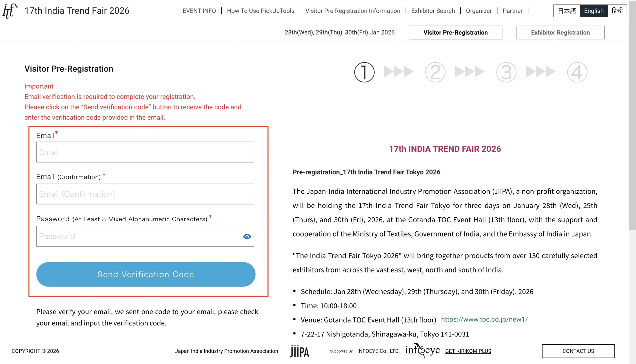The width and height of the screenshot is (636, 364).
Task: Toggle the password visibility eye icon
Action: 247,236
